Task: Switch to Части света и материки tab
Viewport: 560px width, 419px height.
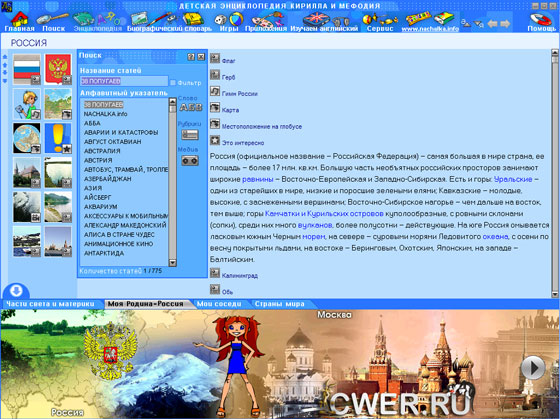Action: (x=50, y=304)
